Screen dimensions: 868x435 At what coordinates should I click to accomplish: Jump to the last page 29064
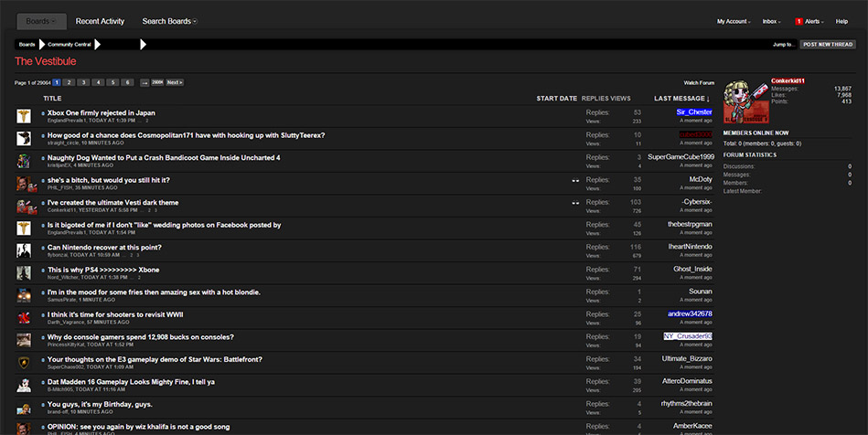tap(157, 82)
